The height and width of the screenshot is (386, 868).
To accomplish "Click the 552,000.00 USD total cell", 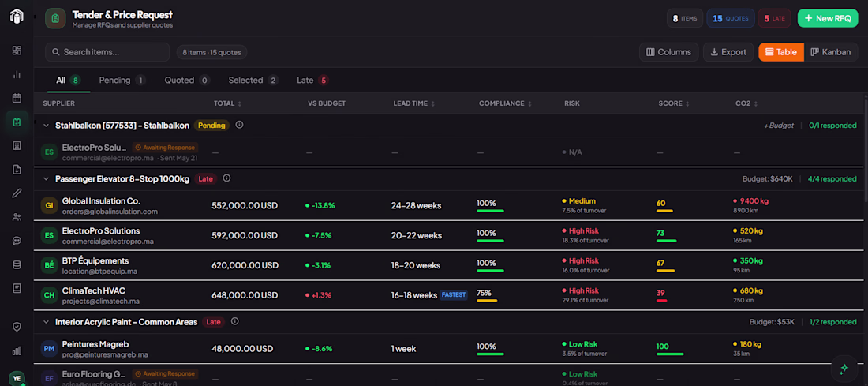I will tap(245, 205).
